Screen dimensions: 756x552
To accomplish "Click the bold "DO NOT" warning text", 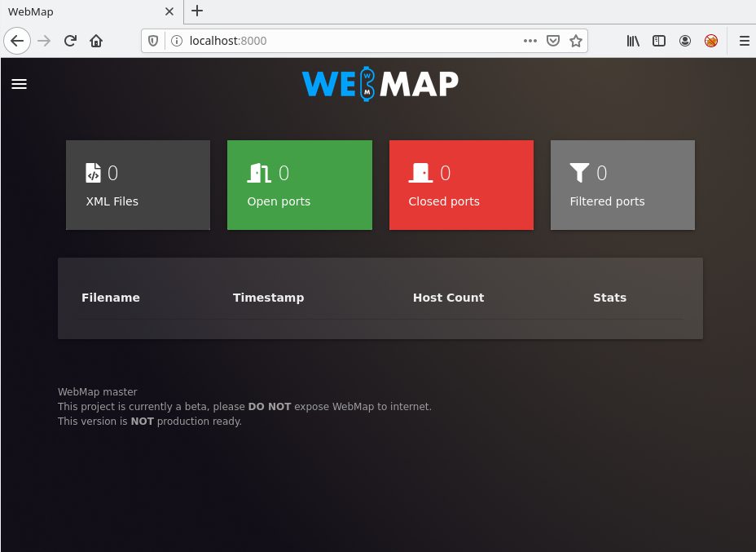I will 270,407.
